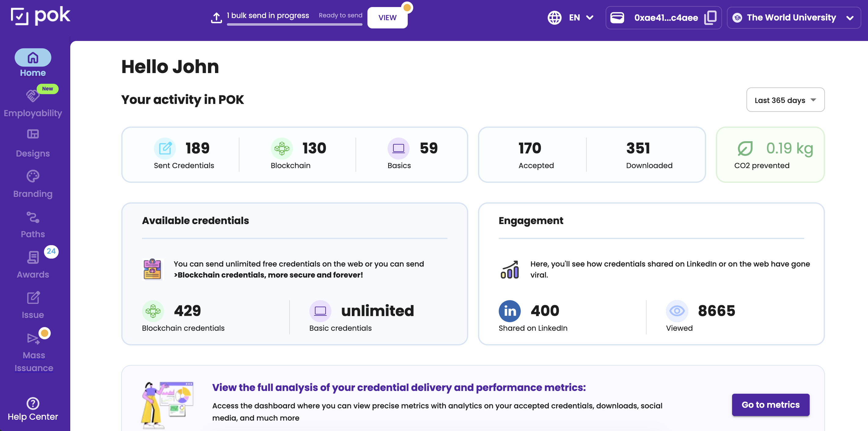
Task: Click the Go to metrics button
Action: tap(770, 404)
